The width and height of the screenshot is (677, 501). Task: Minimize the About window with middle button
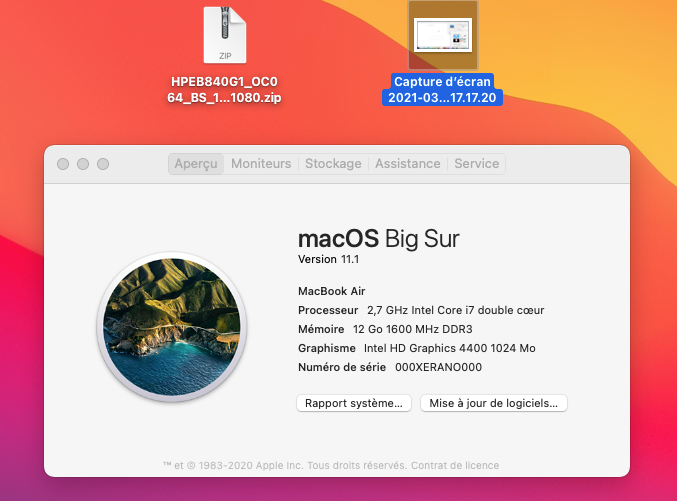click(83, 164)
